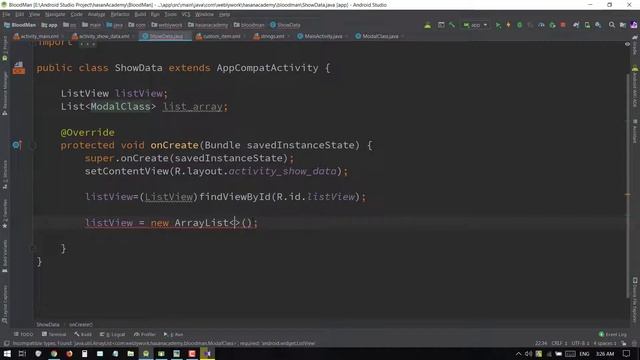Open the Build menu
640x360 pixels.
point(140,14)
